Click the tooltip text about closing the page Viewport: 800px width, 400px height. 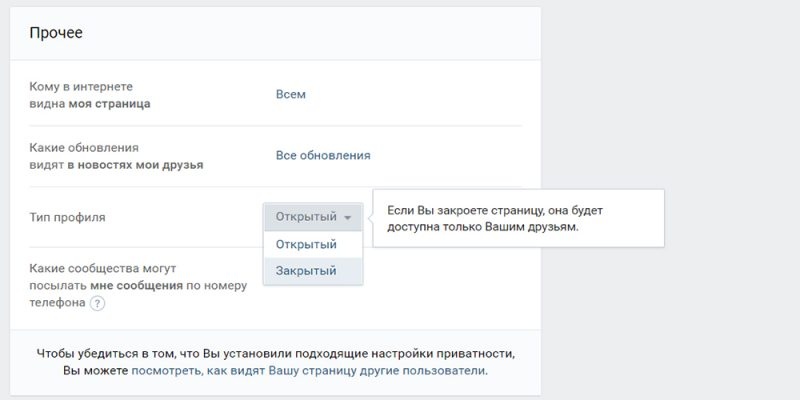coord(495,219)
